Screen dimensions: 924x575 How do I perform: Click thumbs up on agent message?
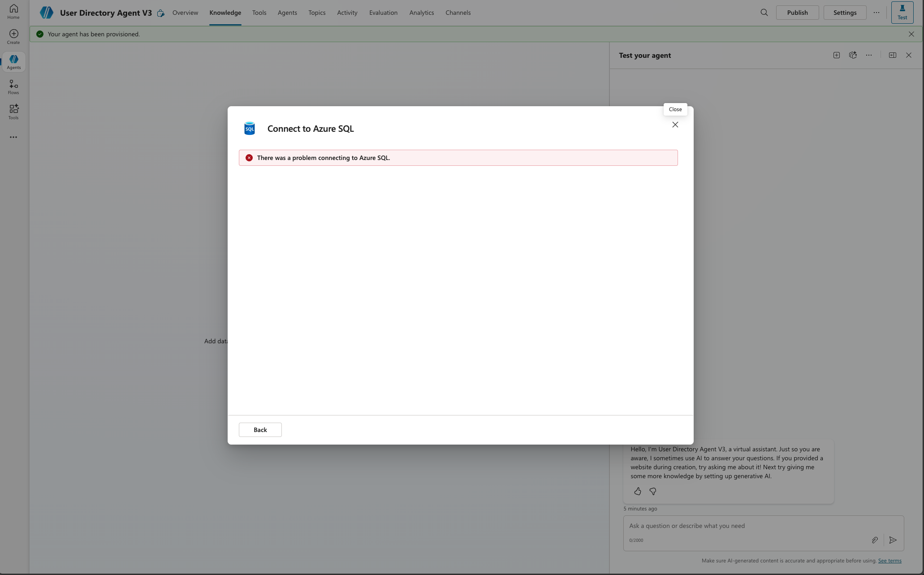click(638, 491)
